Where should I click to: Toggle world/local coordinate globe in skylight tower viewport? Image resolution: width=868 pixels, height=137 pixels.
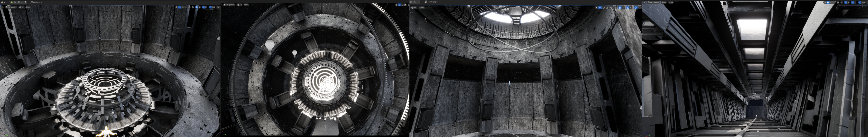click(611, 7)
